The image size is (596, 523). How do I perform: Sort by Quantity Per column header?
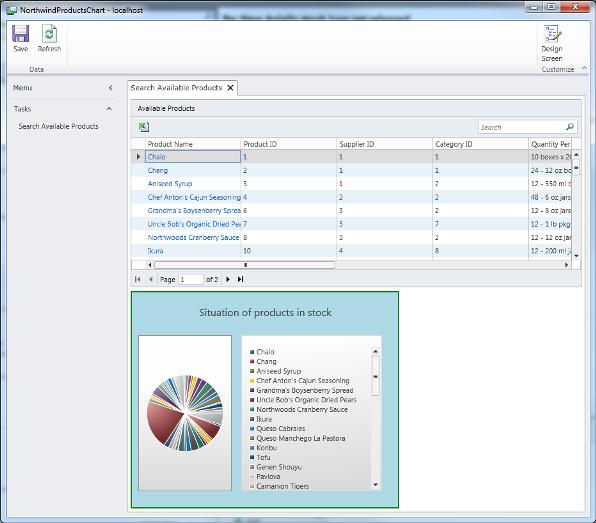pos(550,144)
